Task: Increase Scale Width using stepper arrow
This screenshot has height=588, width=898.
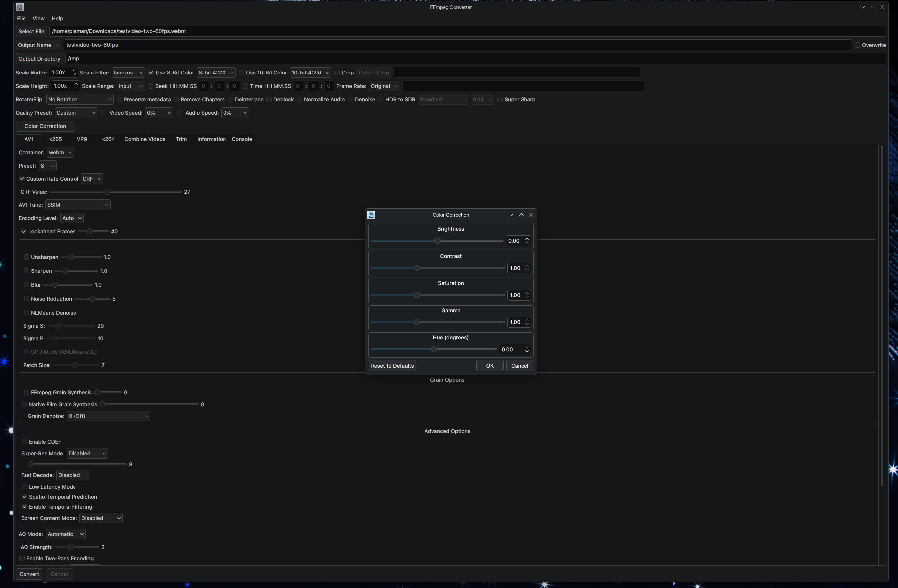Action: click(x=74, y=71)
